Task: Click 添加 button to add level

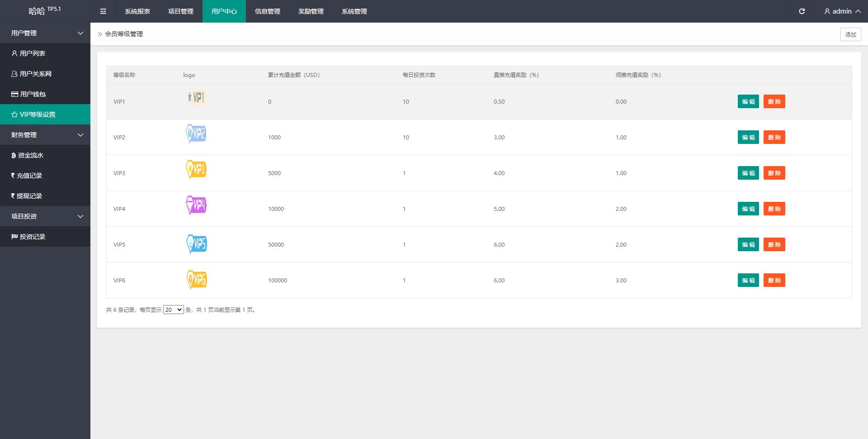Action: pyautogui.click(x=850, y=34)
